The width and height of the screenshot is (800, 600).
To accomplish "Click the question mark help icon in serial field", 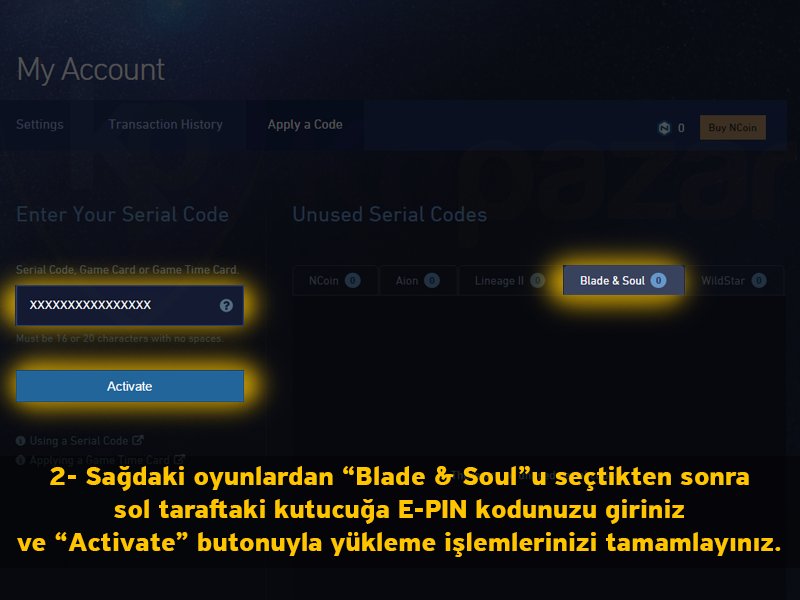I will click(x=226, y=305).
